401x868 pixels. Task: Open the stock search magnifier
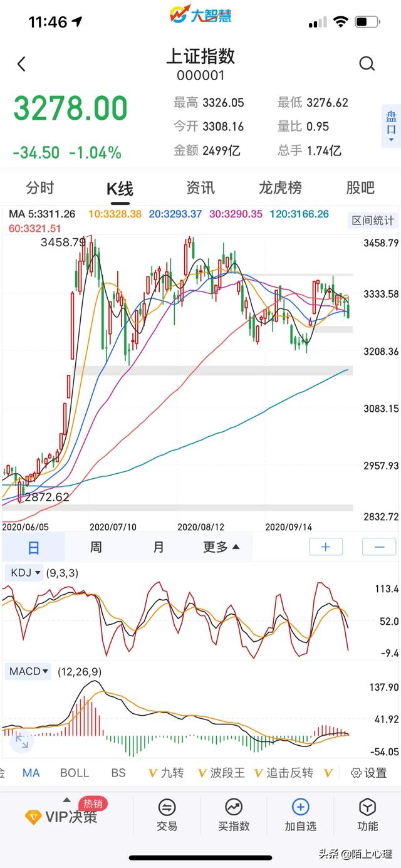coord(367,64)
